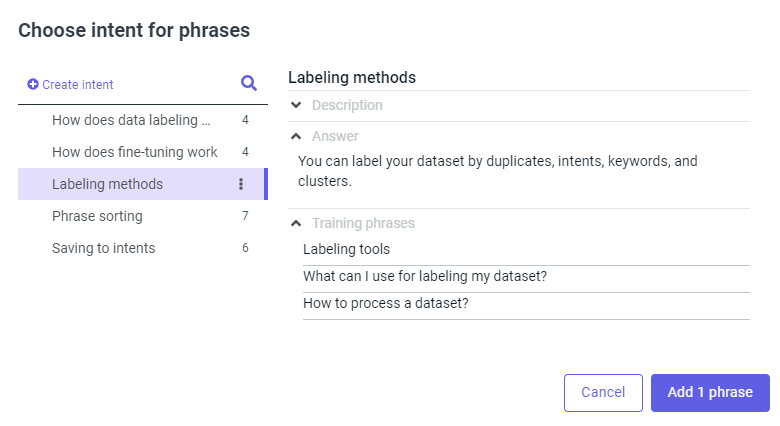780x426 pixels.
Task: Confirm with the Add 1 phrase button
Action: pos(710,392)
